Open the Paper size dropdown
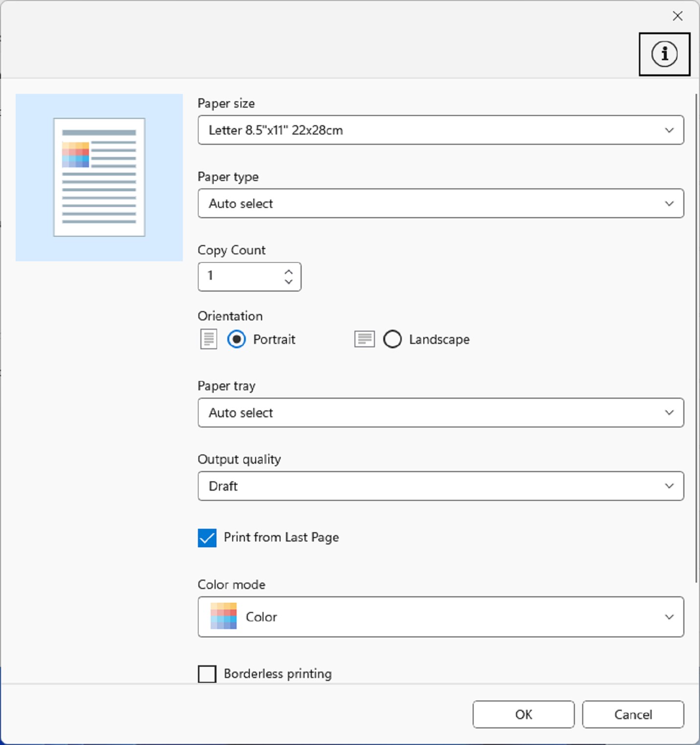700x745 pixels. (440, 130)
